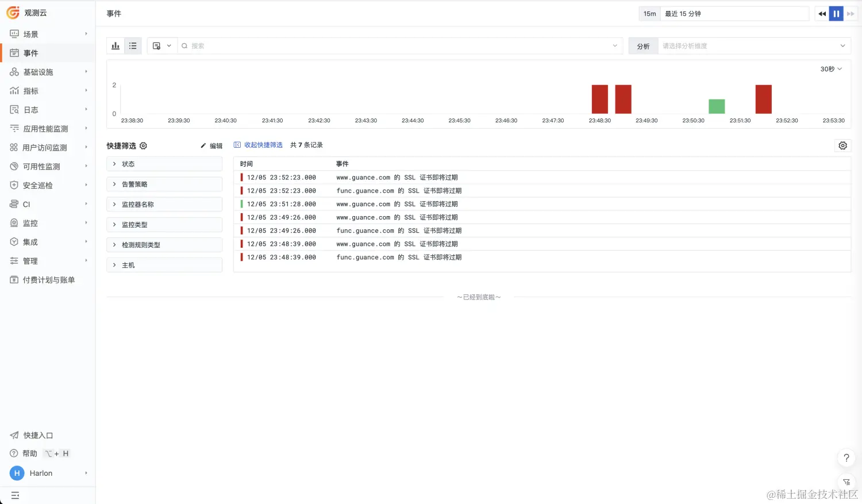Screen dimensions: 862x504
Task: Click the 观测云 logo icon
Action: point(13,13)
